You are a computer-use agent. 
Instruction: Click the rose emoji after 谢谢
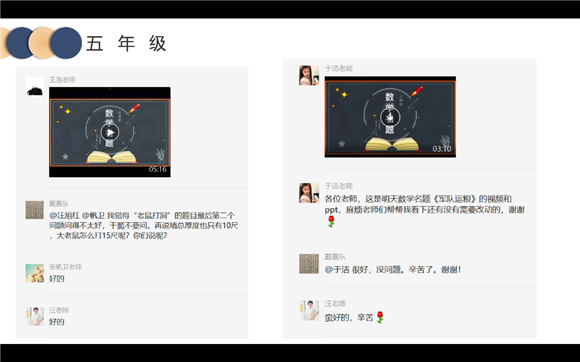point(331,221)
